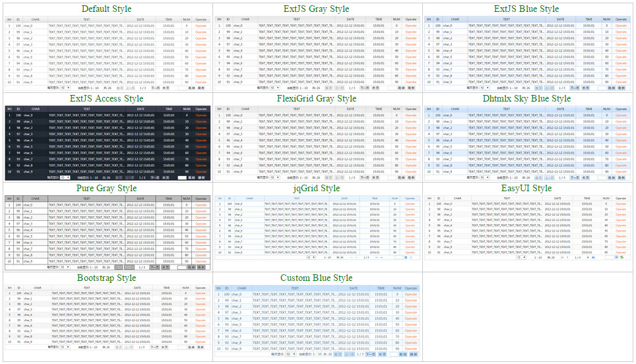Click Operate link for char_9 in Pure Gray Style
This screenshot has height=364, width=636.
[x=201, y=261]
